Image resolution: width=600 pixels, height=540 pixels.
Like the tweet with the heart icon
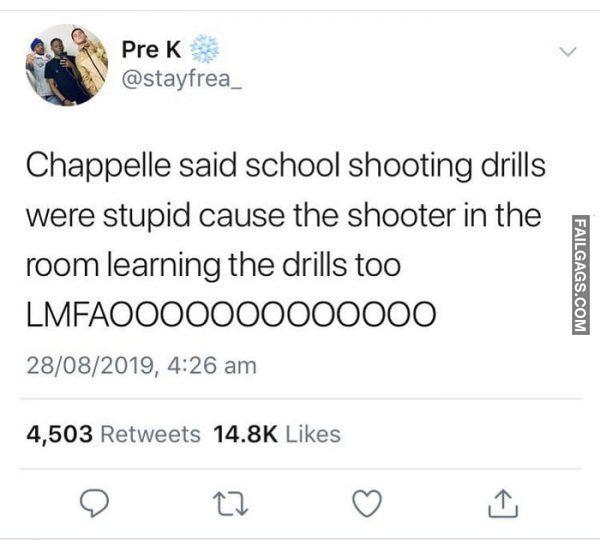pyautogui.click(x=367, y=503)
